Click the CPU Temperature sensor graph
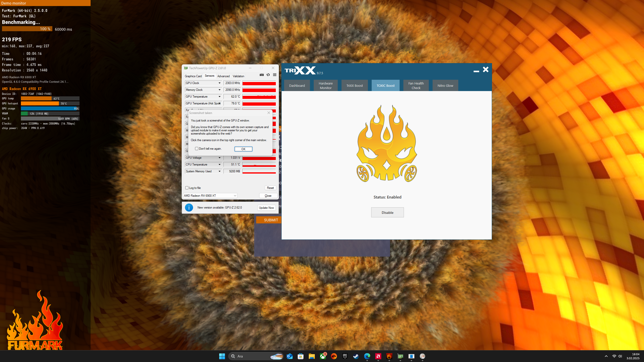644x362 pixels. pos(259,165)
